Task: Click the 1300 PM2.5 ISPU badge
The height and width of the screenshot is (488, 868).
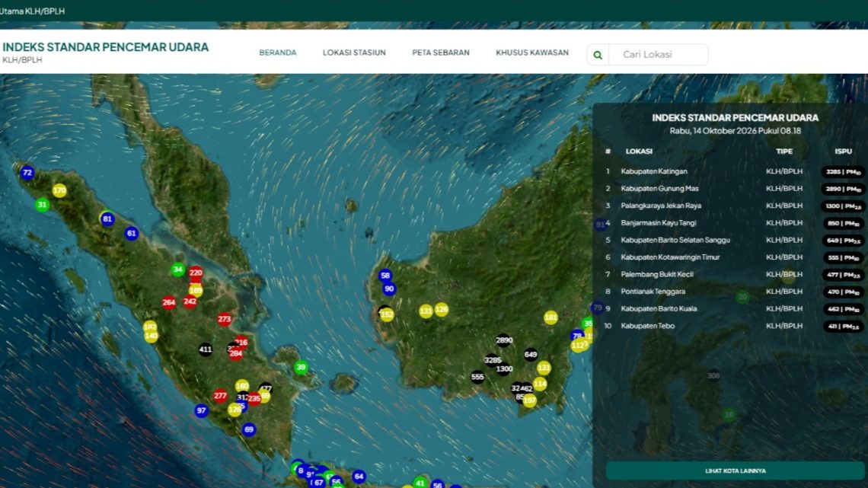Action: tap(843, 206)
